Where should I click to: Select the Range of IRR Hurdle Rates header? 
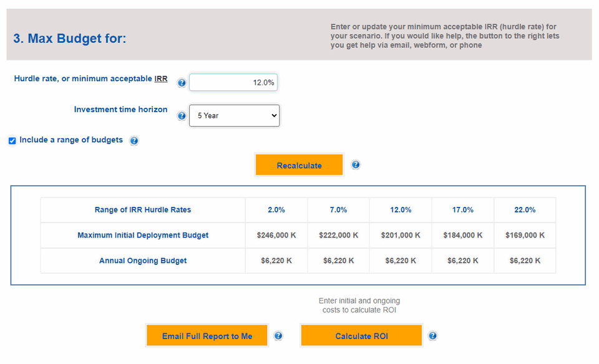142,210
